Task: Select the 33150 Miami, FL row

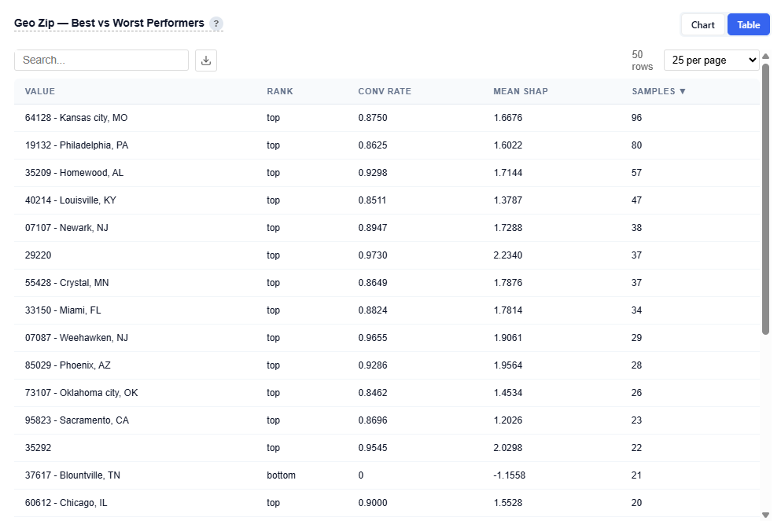Action: tap(63, 310)
